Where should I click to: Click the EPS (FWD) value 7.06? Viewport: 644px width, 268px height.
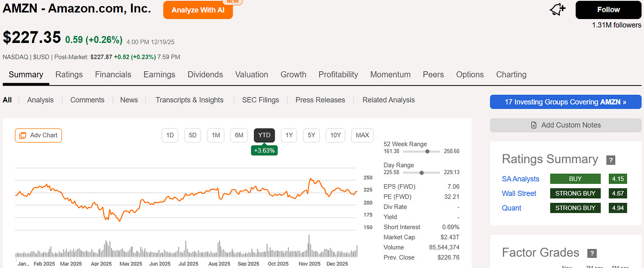click(453, 186)
